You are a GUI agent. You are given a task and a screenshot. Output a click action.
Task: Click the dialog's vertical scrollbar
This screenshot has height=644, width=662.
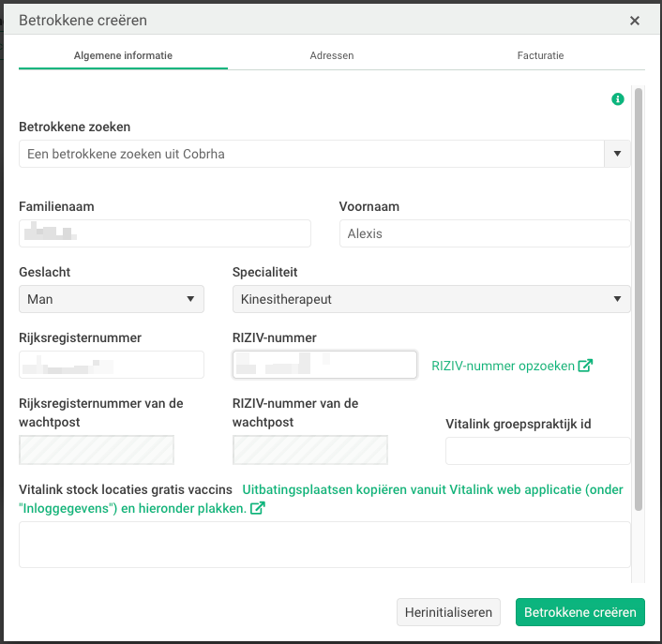639,300
